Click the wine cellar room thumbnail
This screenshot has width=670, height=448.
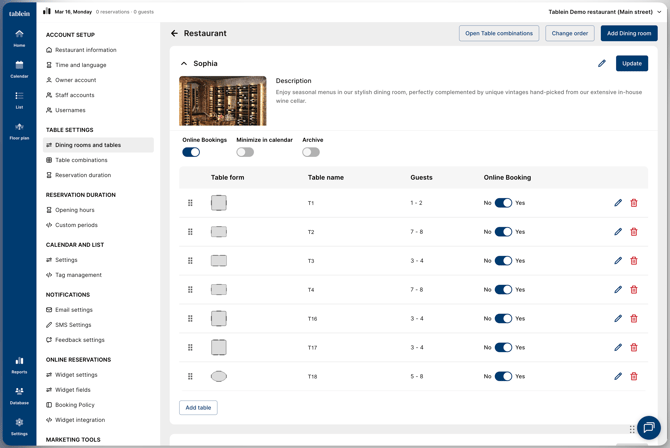(223, 100)
